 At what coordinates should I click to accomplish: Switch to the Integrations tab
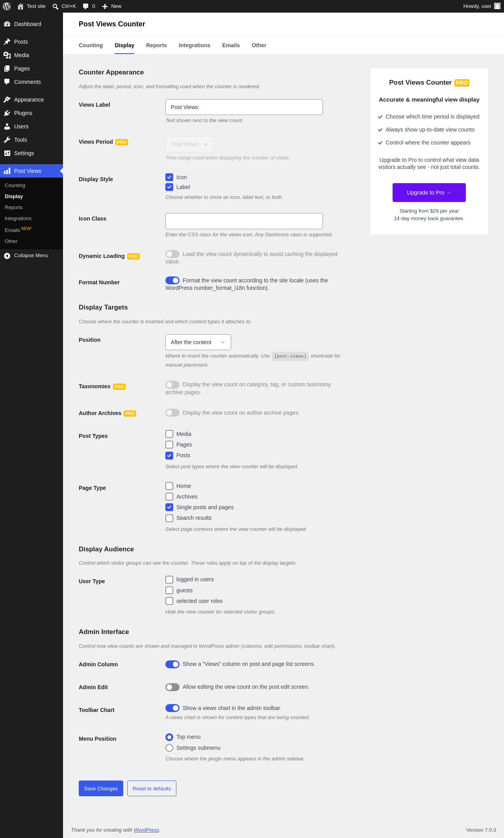point(195,45)
